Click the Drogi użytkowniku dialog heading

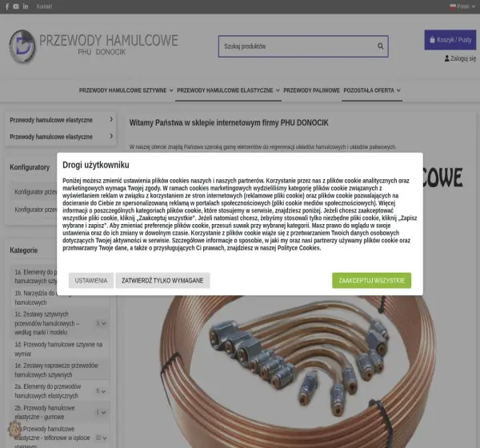tap(96, 165)
